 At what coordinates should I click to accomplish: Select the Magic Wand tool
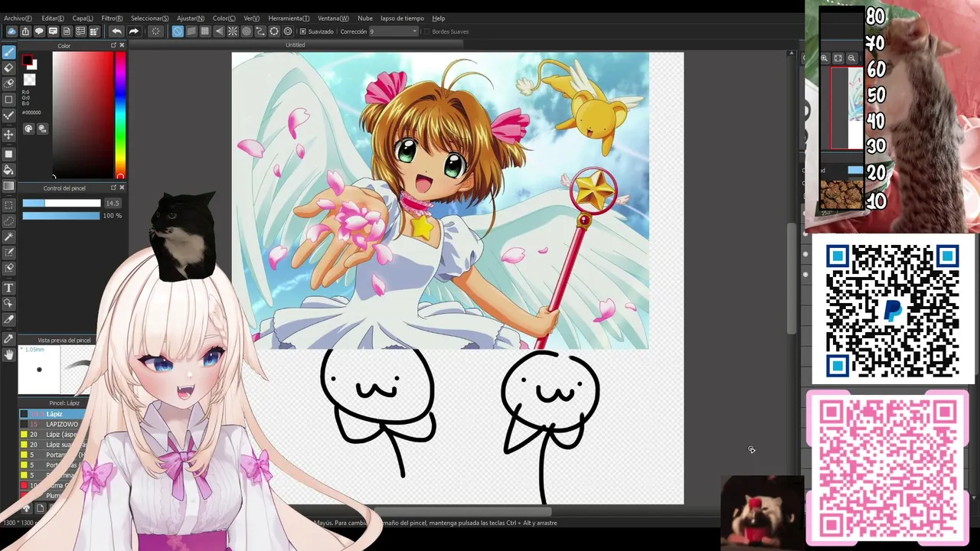[x=9, y=236]
